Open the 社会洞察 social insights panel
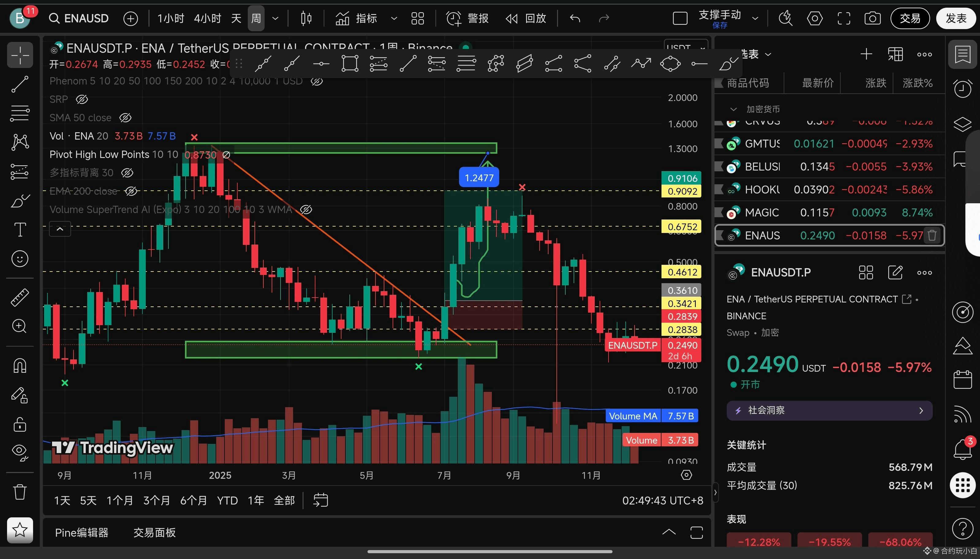980x559 pixels. [829, 411]
